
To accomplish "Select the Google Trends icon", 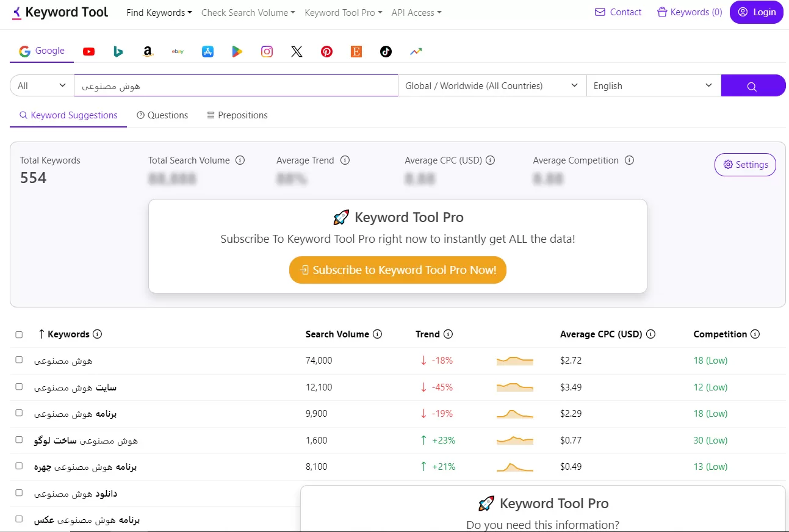I will click(x=416, y=52).
